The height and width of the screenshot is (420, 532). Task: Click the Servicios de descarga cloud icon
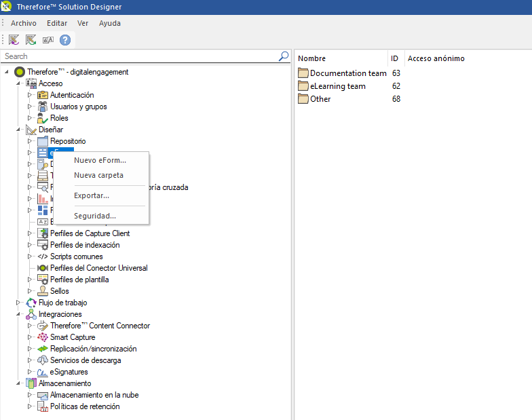point(43,360)
